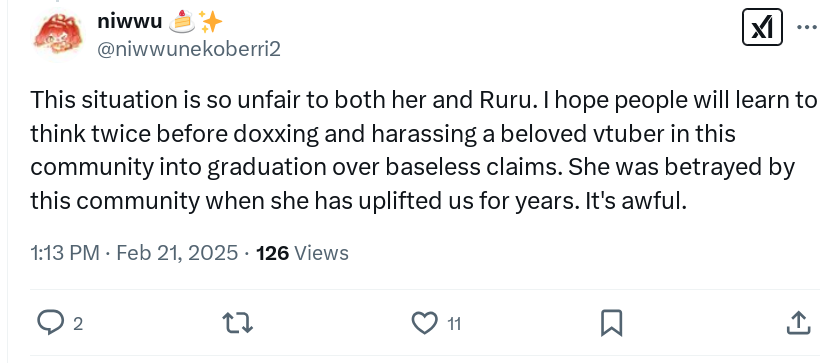The image size is (828, 363).
Task: Click the Feb 21, 2025 date
Action: [x=177, y=254]
